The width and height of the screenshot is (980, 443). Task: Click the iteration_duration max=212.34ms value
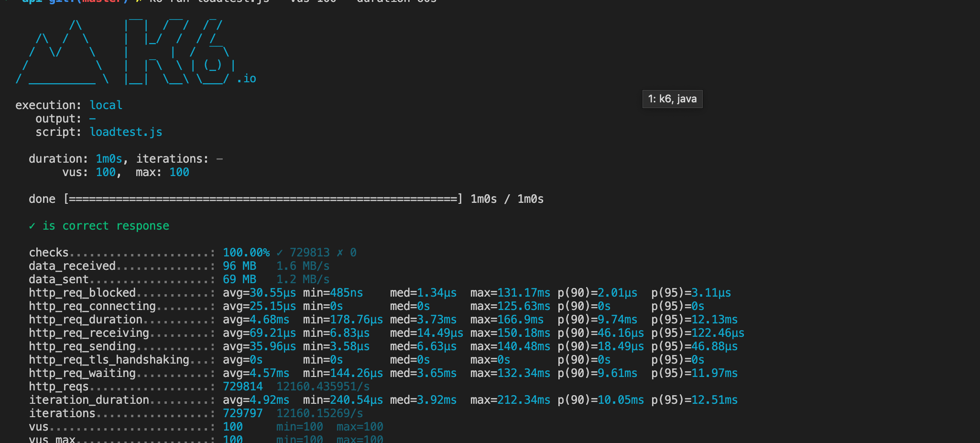pos(510,400)
